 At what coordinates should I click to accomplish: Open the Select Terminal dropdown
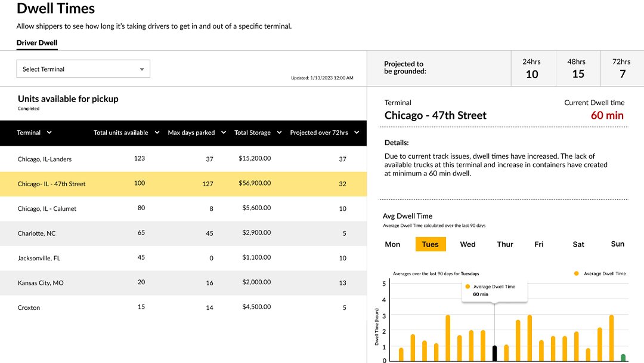pyautogui.click(x=83, y=69)
